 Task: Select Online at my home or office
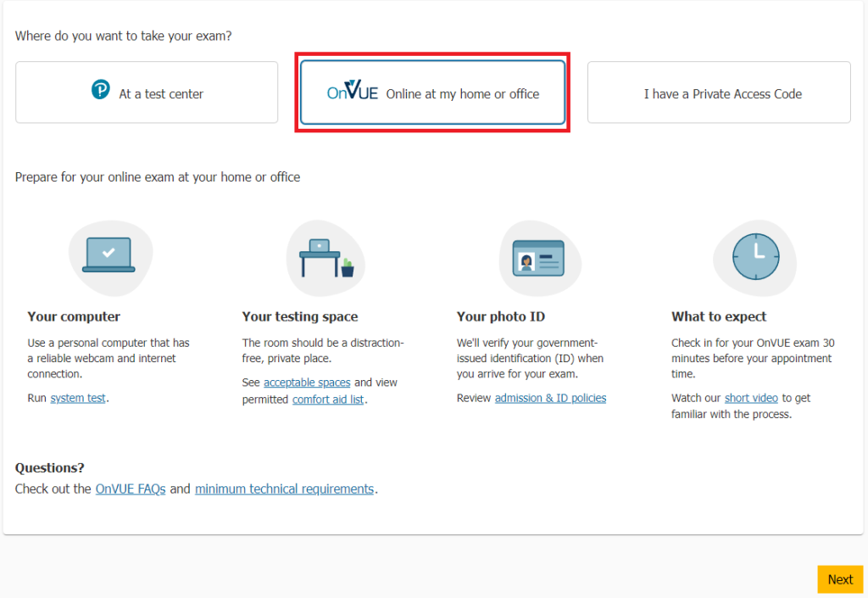(x=432, y=92)
